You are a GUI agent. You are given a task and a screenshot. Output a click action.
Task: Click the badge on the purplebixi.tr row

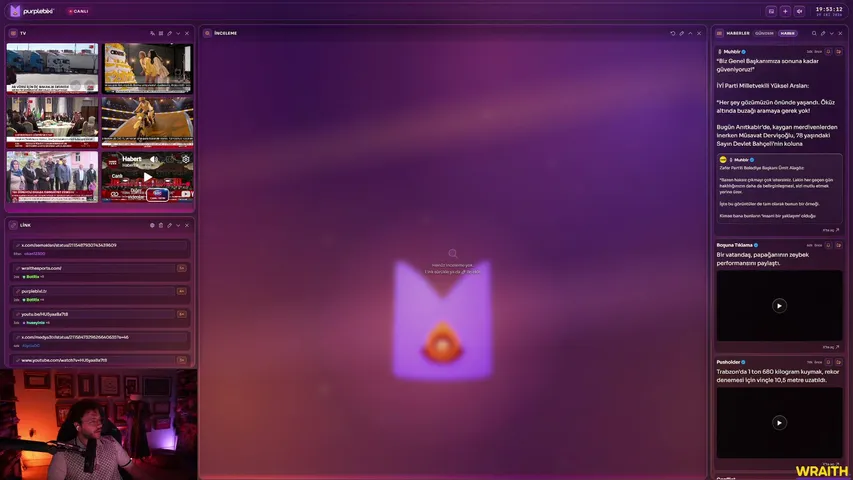pos(182,291)
